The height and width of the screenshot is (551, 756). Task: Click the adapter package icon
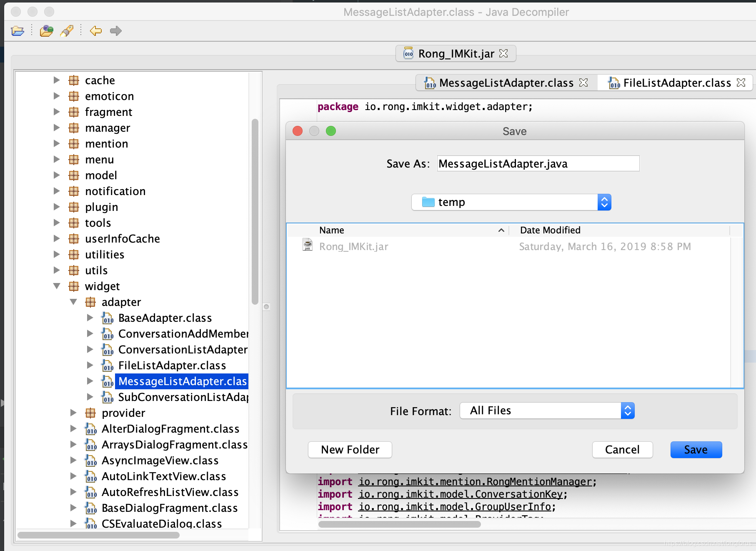point(90,302)
